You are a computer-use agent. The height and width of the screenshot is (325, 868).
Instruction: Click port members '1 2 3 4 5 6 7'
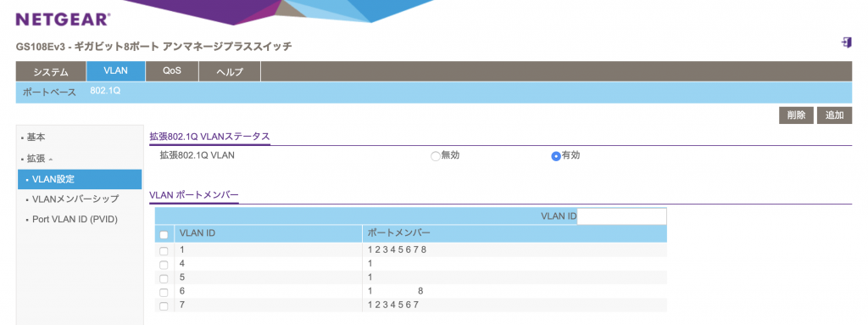tap(393, 305)
